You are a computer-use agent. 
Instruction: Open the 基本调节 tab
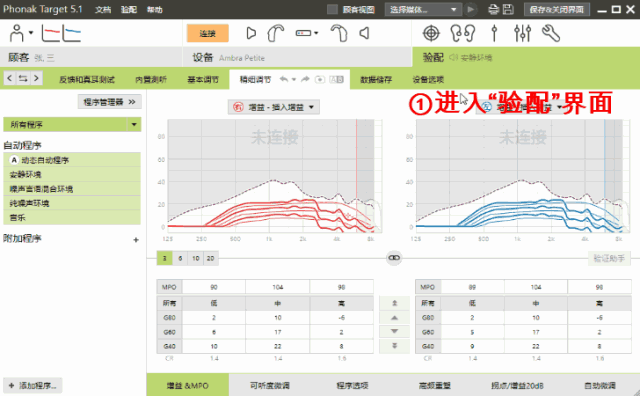[x=203, y=80]
